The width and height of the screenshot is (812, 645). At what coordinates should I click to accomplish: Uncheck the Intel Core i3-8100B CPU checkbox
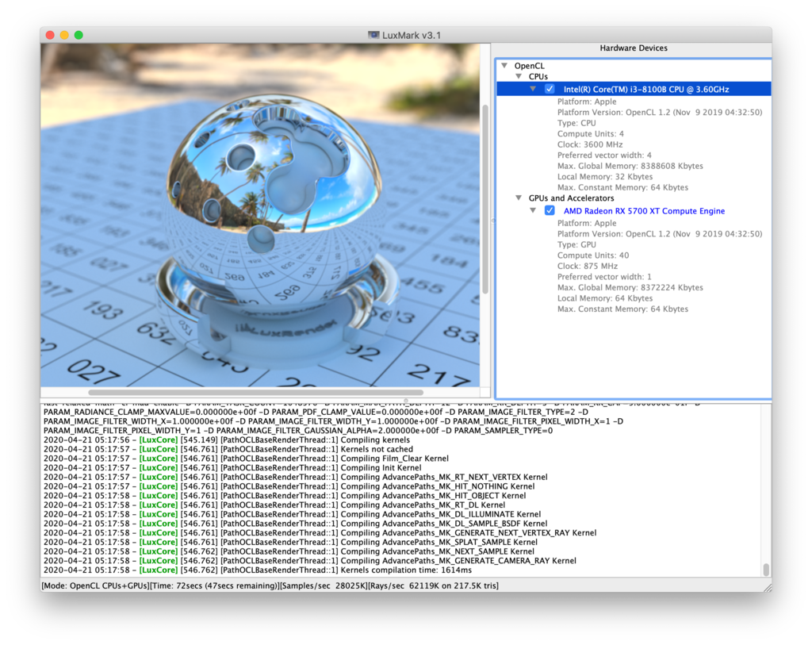pos(550,89)
